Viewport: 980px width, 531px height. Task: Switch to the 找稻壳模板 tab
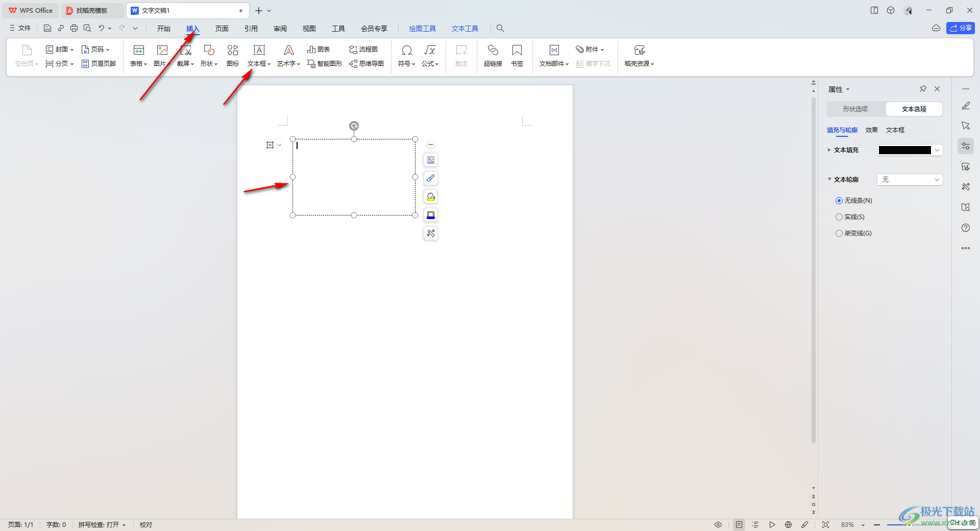[92, 10]
